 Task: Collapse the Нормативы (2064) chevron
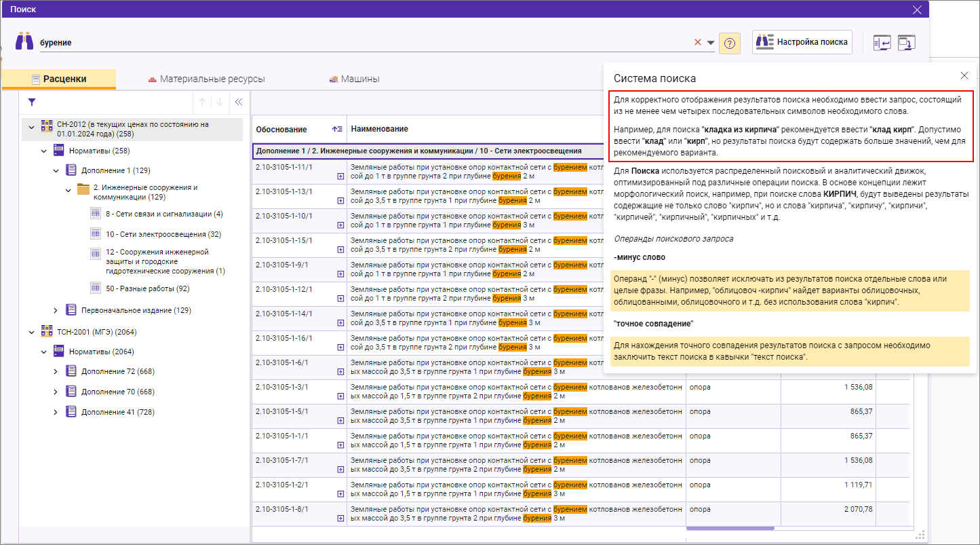pyautogui.click(x=43, y=352)
